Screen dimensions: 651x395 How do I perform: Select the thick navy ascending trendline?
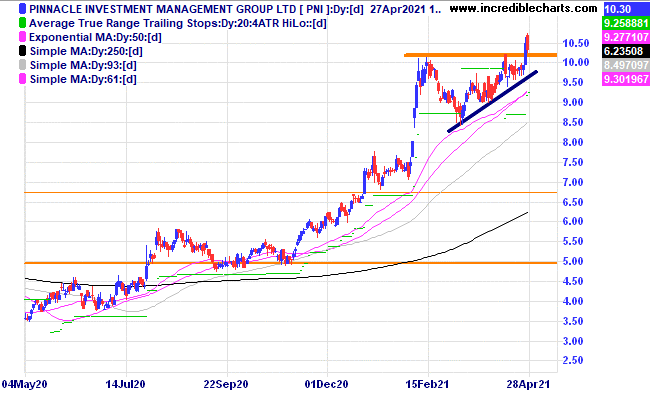(x=492, y=102)
